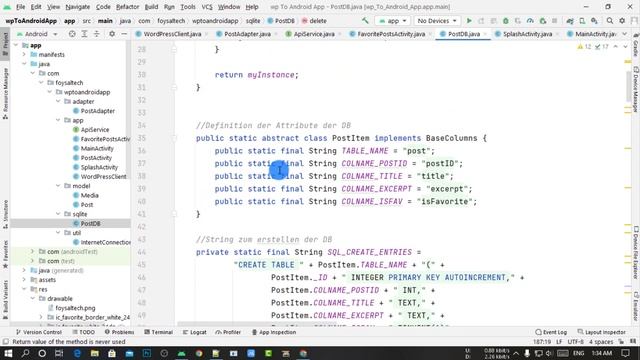Switch to SplashActivity.java tab
640x360 pixels.
527,34
